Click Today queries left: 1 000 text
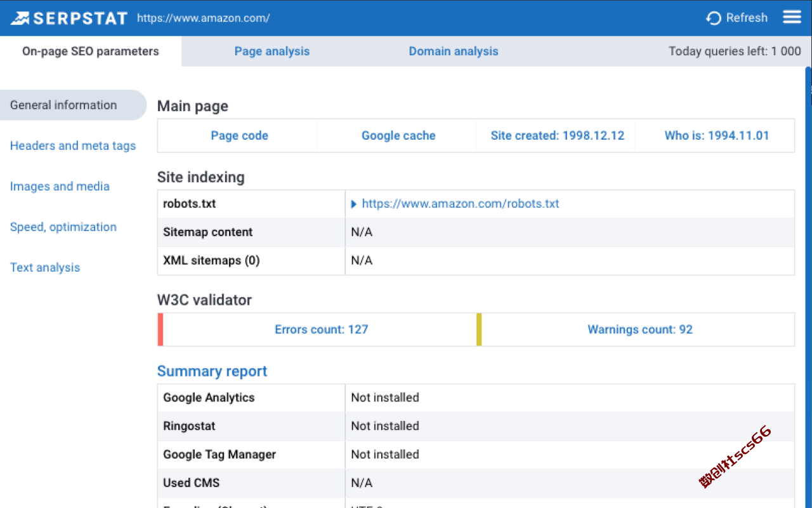 click(735, 51)
